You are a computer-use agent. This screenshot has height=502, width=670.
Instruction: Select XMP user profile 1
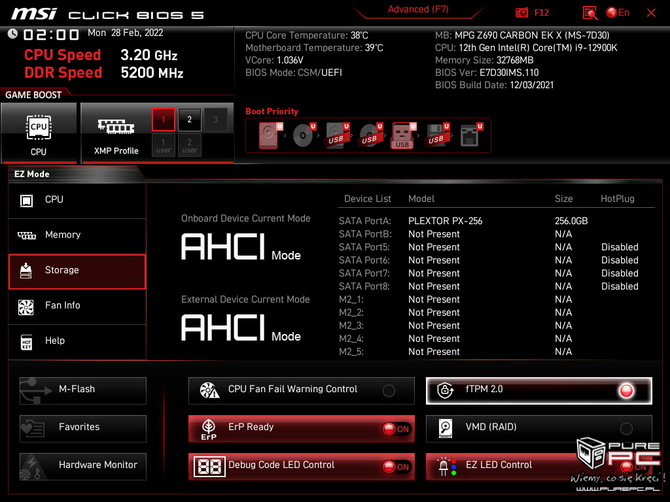pos(163,146)
